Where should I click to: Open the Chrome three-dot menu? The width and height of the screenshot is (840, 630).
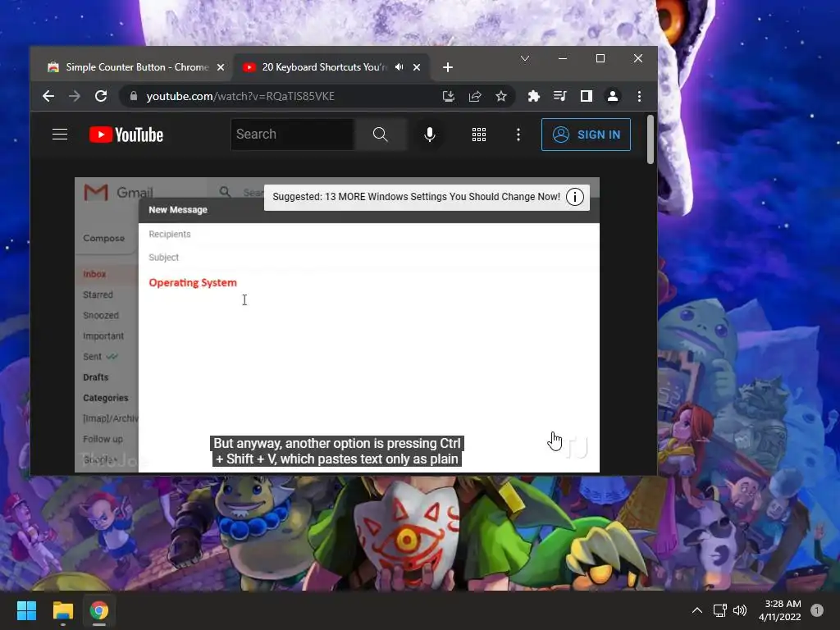coord(639,96)
